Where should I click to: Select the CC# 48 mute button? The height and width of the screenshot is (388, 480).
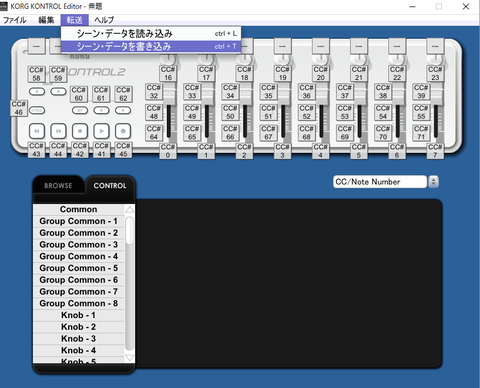pos(154,112)
